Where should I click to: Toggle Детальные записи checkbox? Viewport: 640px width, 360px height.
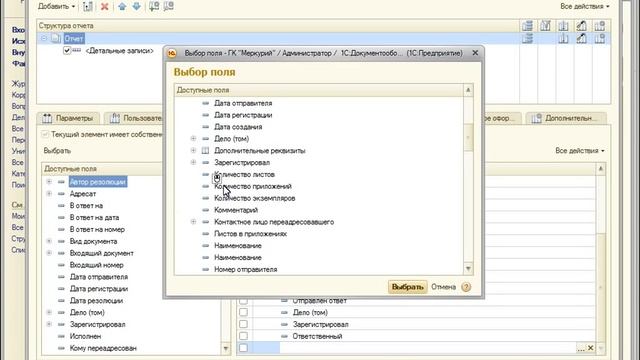67,51
